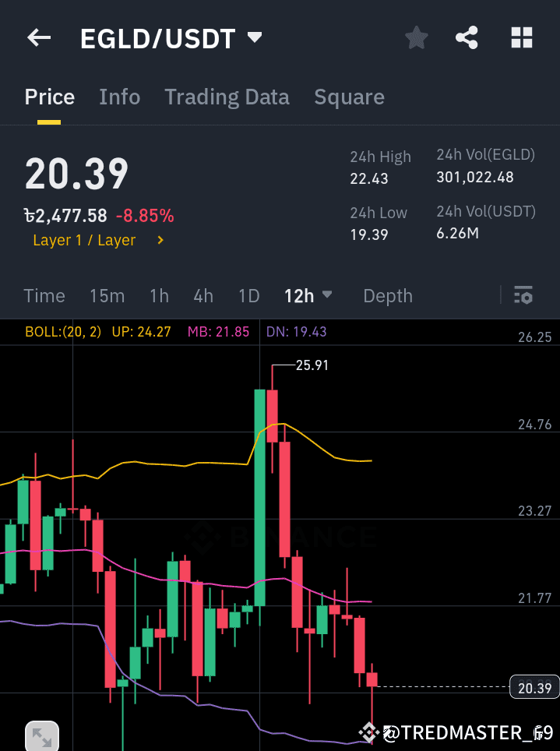Navigate back using the arrow icon

click(38, 37)
